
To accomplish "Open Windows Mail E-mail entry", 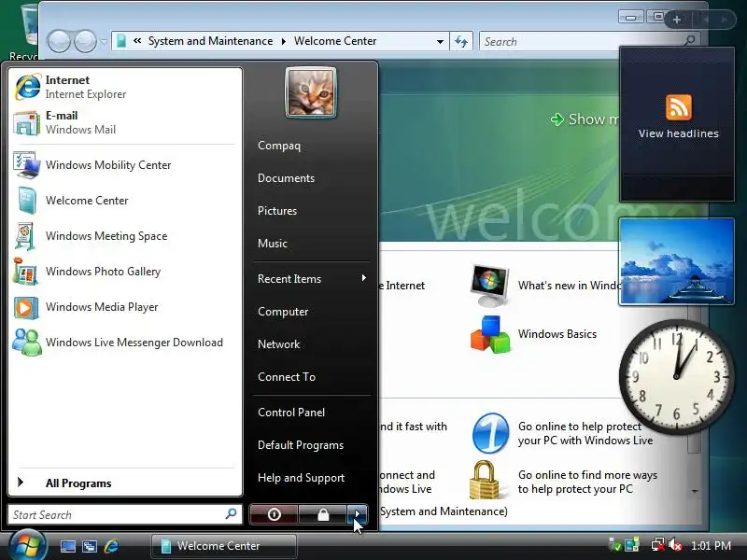I will click(125, 122).
